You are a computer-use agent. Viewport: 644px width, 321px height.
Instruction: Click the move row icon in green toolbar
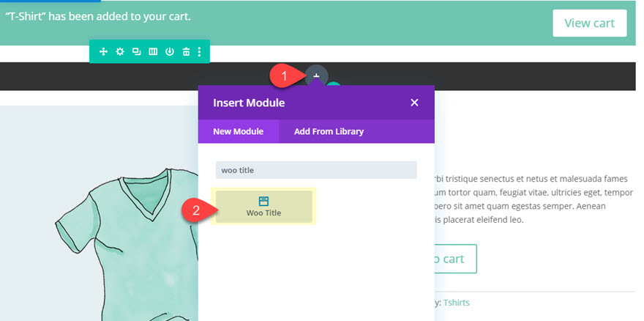click(103, 52)
